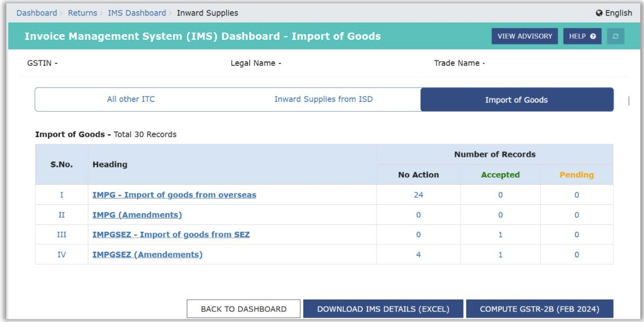Open the View Advisory button
This screenshot has height=322, width=644.
click(x=524, y=36)
